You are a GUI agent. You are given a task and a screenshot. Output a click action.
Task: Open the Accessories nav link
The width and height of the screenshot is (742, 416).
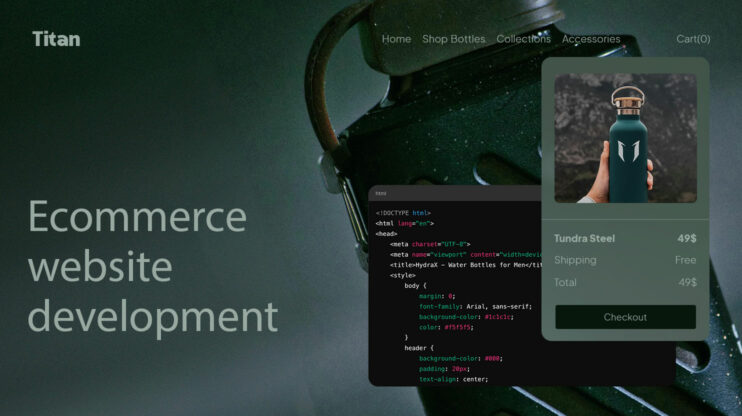coord(590,39)
